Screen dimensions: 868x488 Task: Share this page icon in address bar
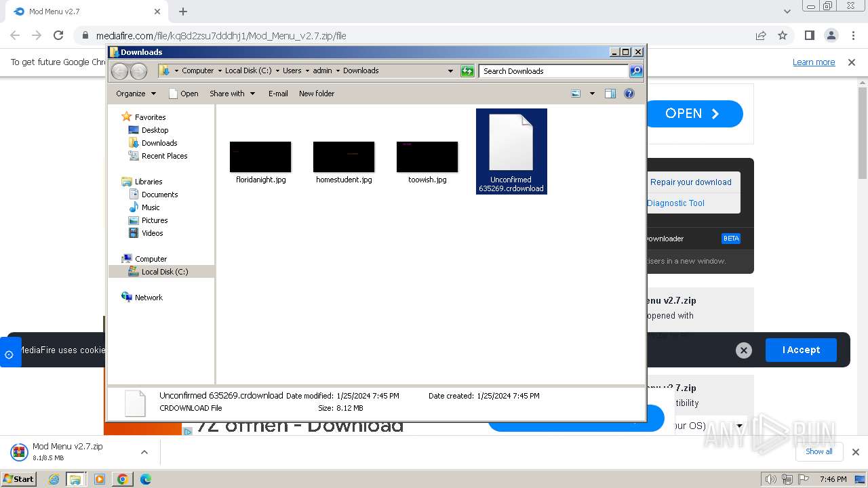(761, 35)
